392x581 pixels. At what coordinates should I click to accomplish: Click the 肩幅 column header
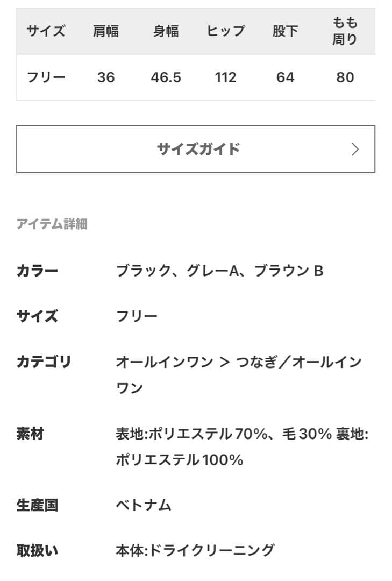coord(106,31)
